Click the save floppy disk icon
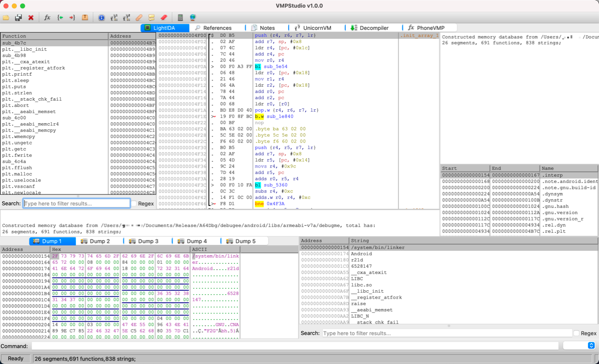This screenshot has width=599, height=364. click(18, 17)
